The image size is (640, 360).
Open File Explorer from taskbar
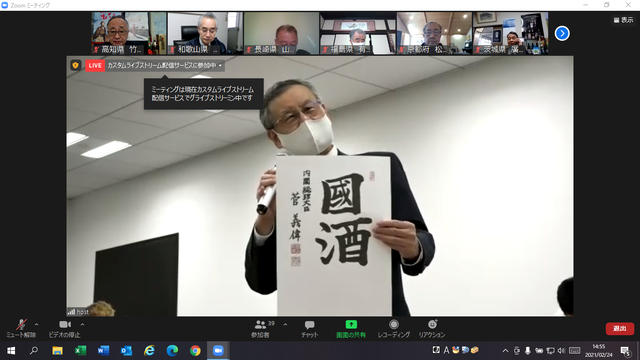coord(57,351)
